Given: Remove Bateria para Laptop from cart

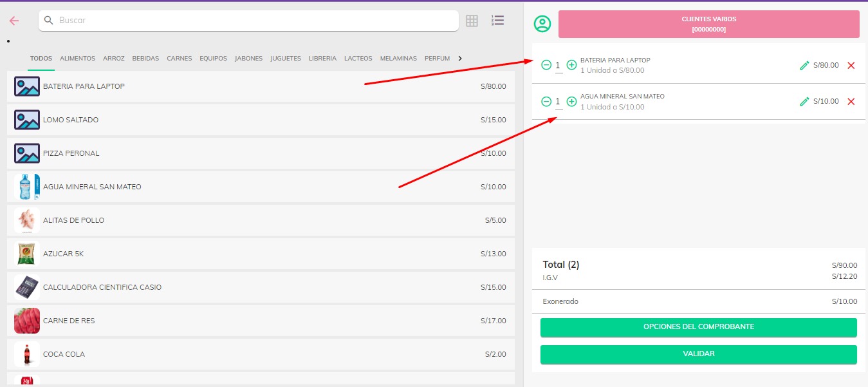Looking at the screenshot, I should click(851, 65).
